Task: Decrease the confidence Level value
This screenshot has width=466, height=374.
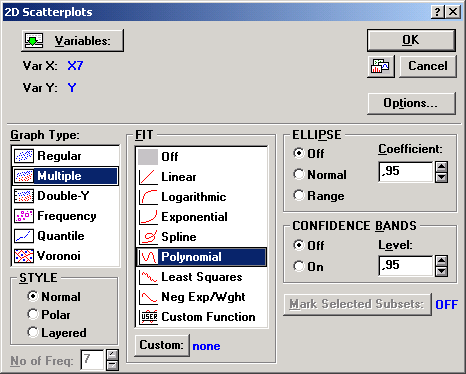Action: pos(441,271)
